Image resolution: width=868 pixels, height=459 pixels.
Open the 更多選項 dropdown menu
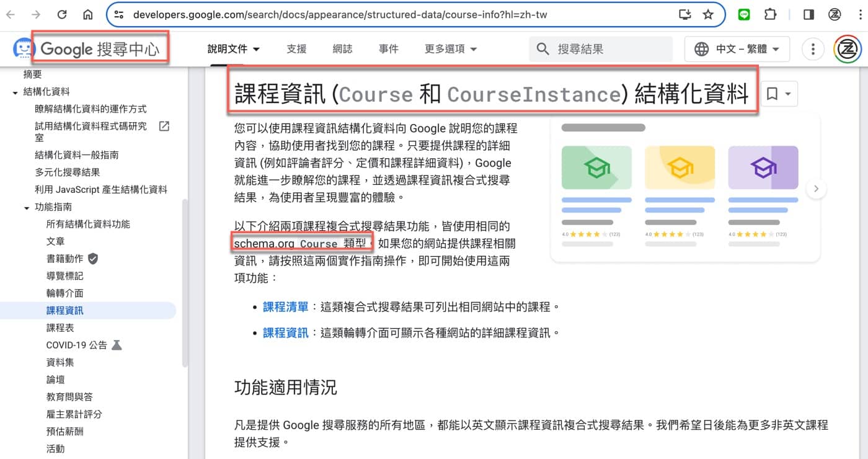click(x=451, y=48)
